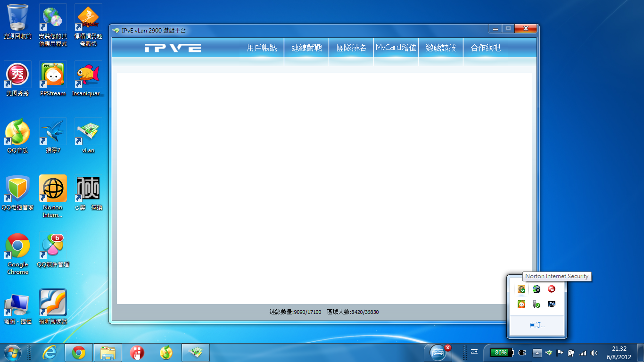Select the 安裝您的其他應用程式 desktop shortcut
644x362 pixels.
pyautogui.click(x=53, y=25)
